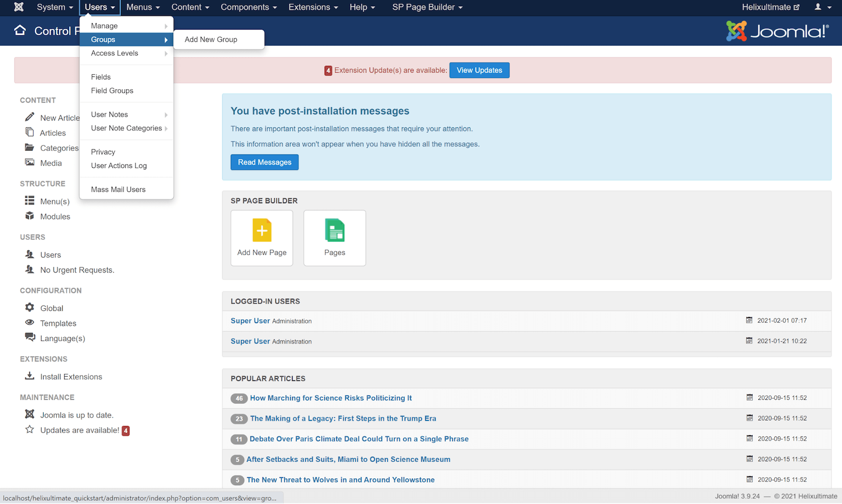Open the SP Page Builder dropdown

(427, 7)
